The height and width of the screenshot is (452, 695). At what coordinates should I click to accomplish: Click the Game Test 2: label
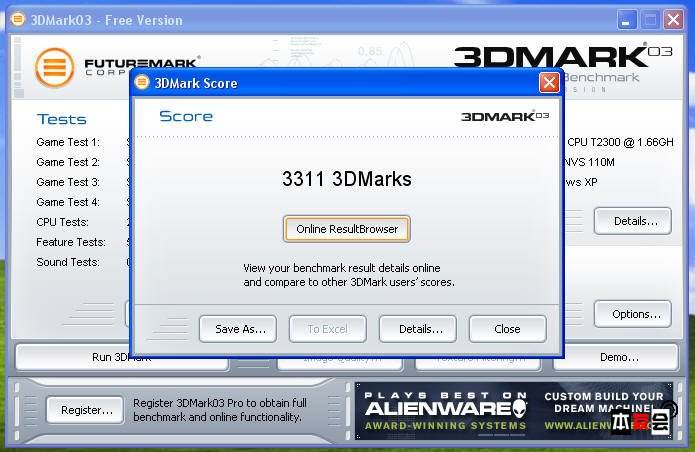click(68, 162)
